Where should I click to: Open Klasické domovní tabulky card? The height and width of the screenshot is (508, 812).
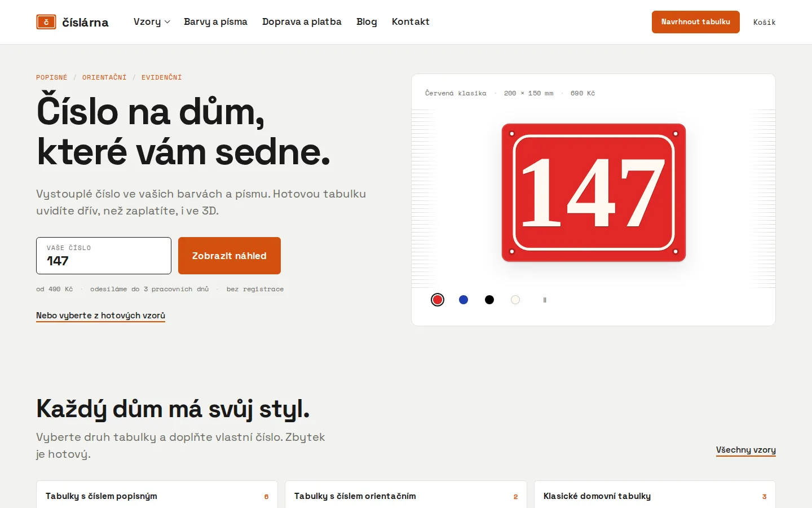(x=655, y=495)
